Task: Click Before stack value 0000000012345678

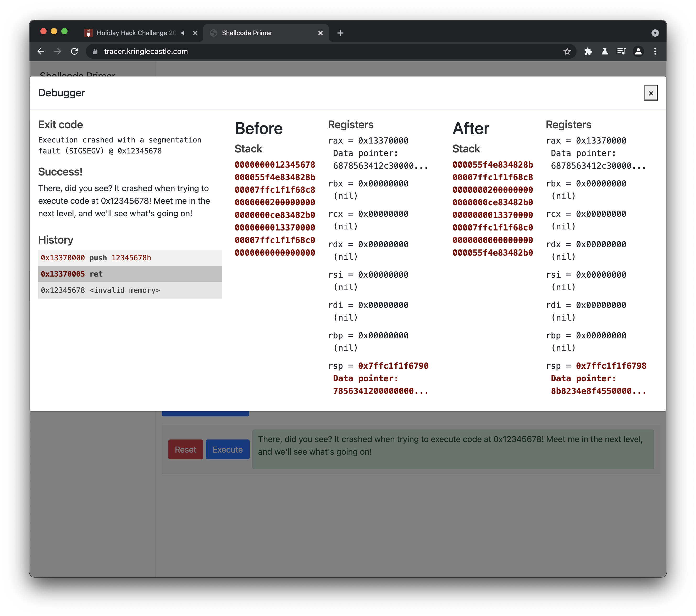Action: click(x=275, y=165)
